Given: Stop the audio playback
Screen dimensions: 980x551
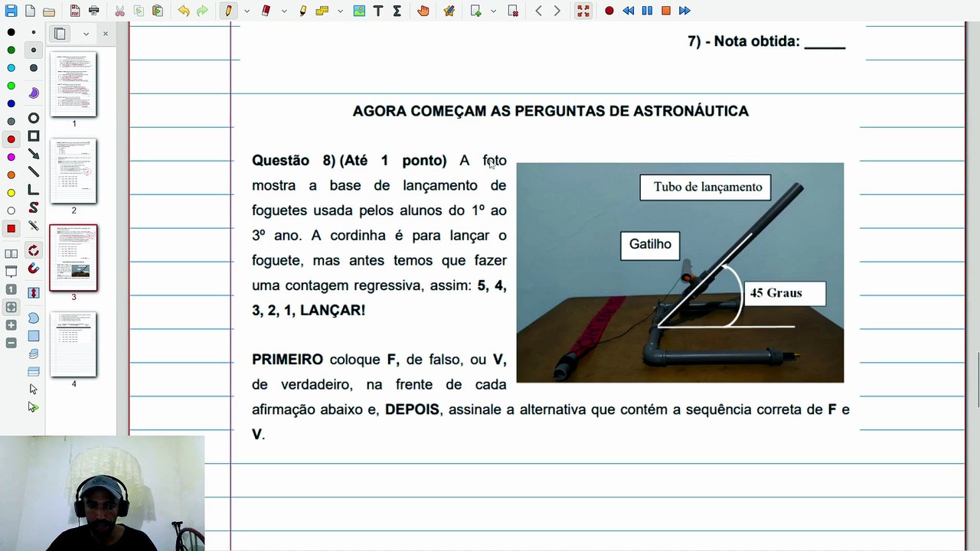Looking at the screenshot, I should [666, 11].
